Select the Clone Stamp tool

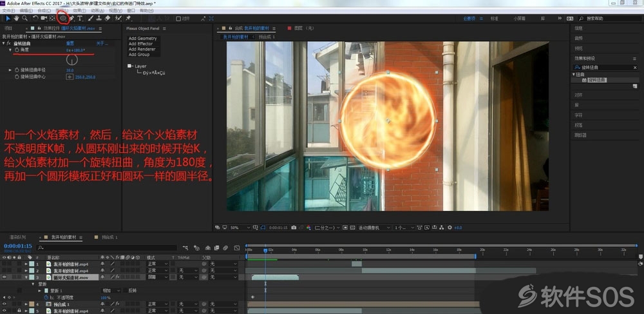[99, 18]
